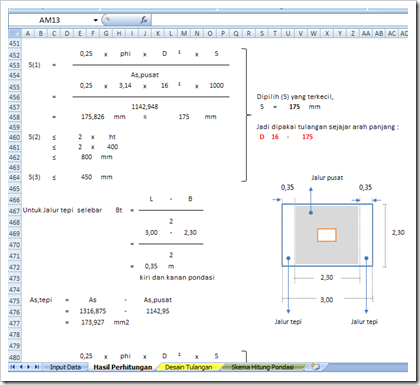
Task: Select row 477 header
Action: point(15,323)
